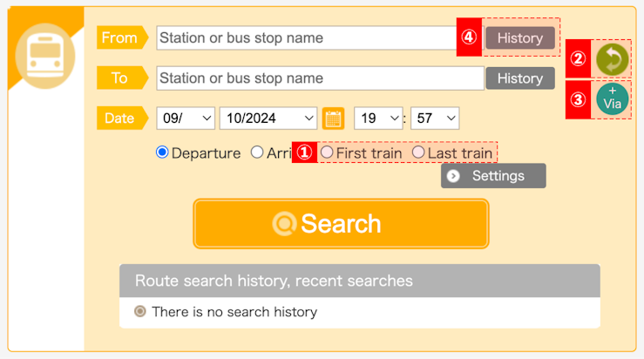
Task: Click the arrow icon beside Settings
Action: pyautogui.click(x=453, y=176)
